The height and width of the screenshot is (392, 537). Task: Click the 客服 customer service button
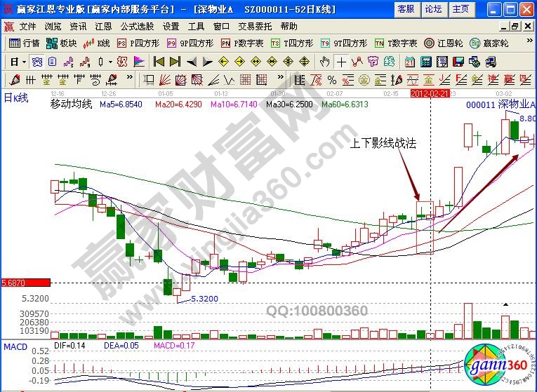click(405, 9)
